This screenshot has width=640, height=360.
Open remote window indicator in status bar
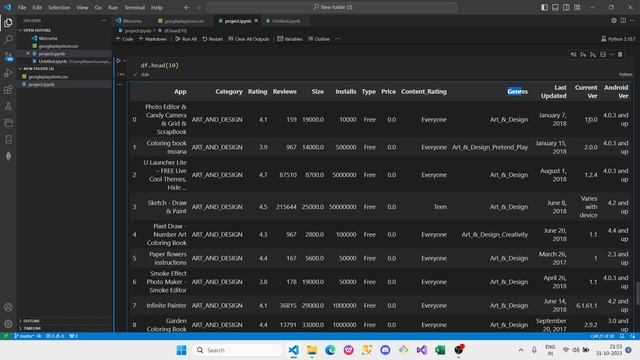(x=5, y=336)
